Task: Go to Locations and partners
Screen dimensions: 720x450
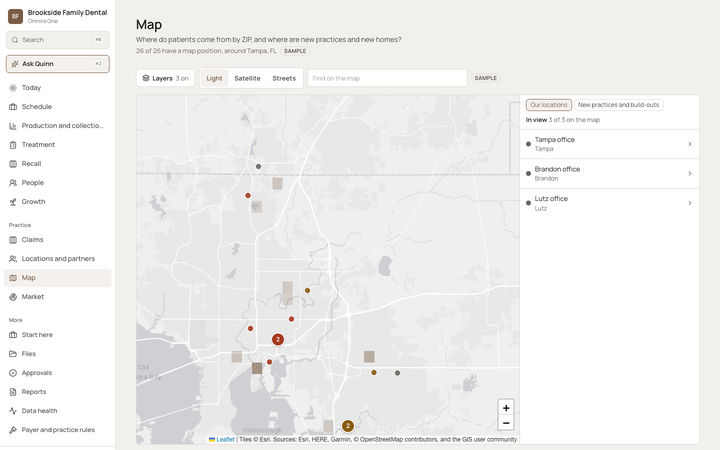Action: pos(58,259)
